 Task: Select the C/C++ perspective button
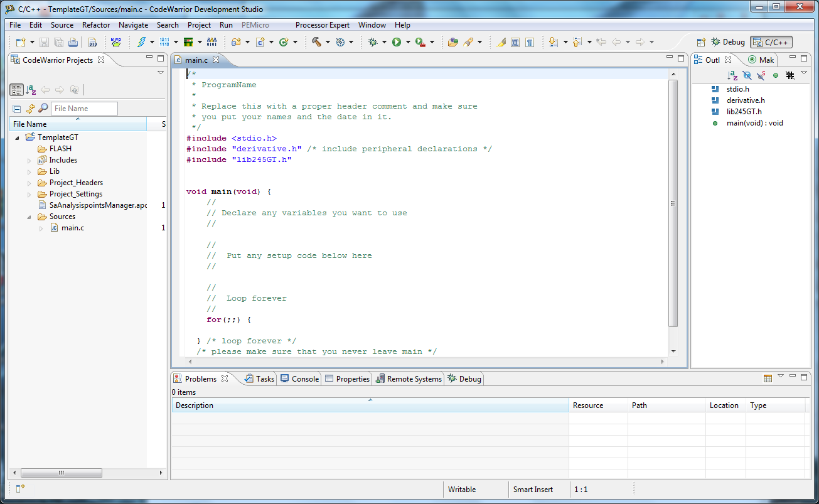click(771, 42)
